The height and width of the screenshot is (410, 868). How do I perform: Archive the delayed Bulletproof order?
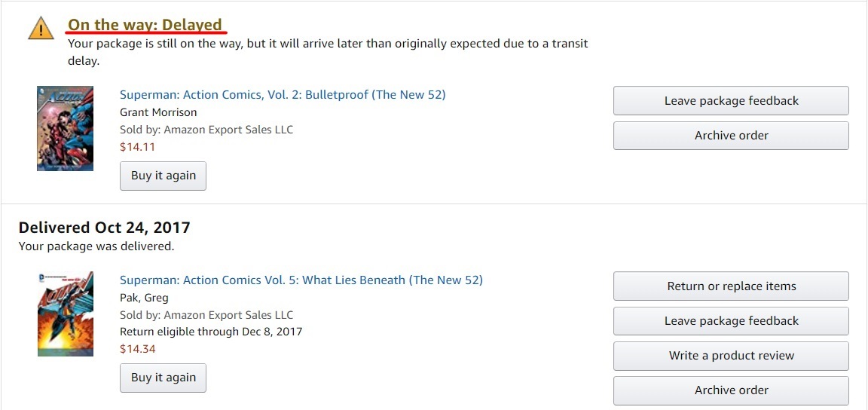[x=731, y=136]
